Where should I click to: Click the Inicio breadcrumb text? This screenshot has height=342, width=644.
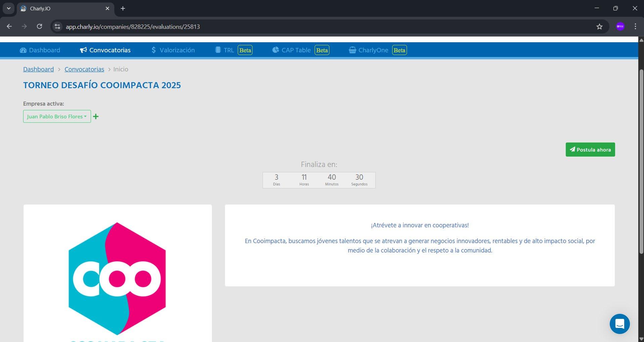click(121, 69)
